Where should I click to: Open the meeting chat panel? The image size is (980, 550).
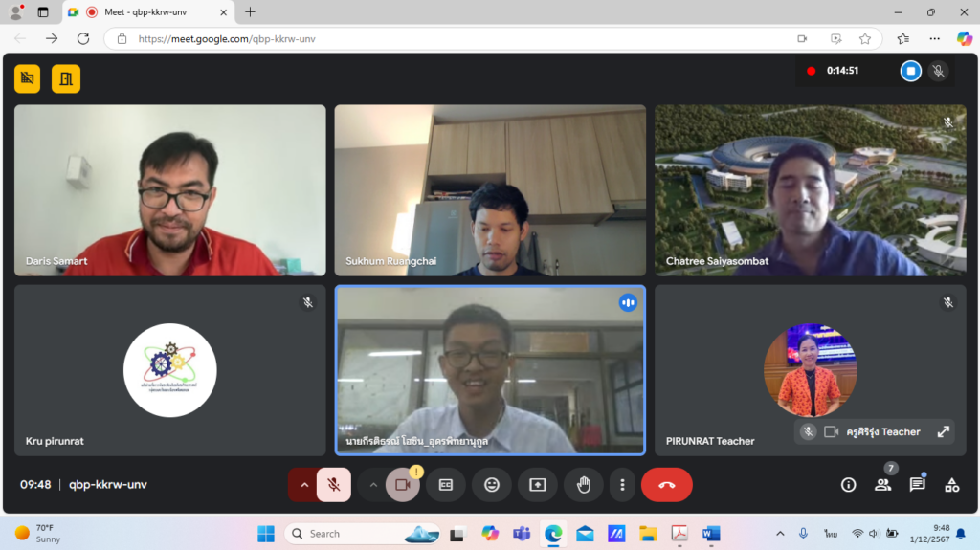pos(917,484)
